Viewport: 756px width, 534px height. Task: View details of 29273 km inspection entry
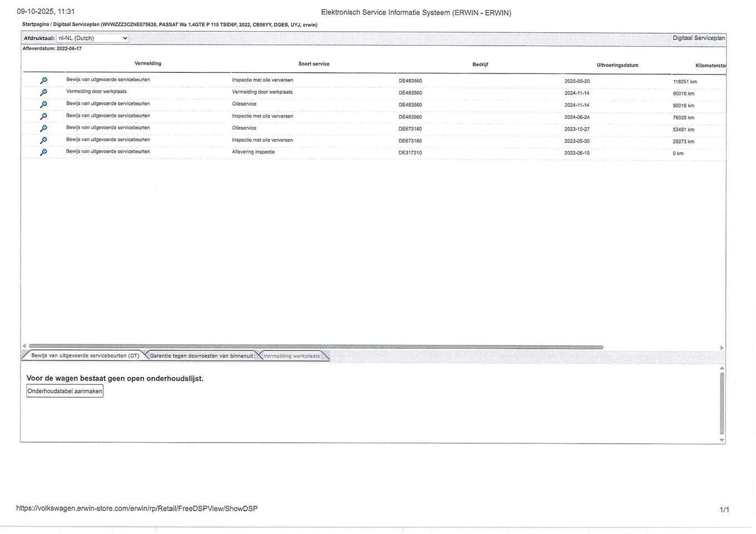pos(43,141)
